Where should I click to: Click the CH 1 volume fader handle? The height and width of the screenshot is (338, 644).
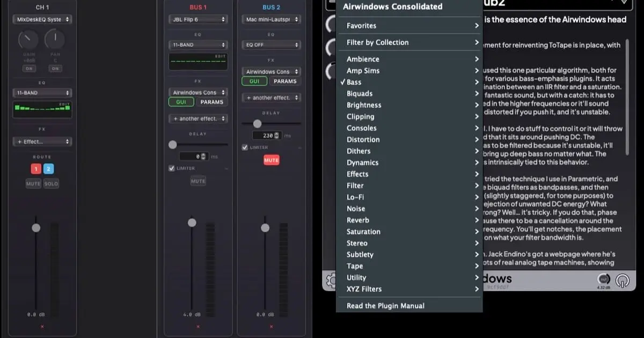(x=36, y=227)
